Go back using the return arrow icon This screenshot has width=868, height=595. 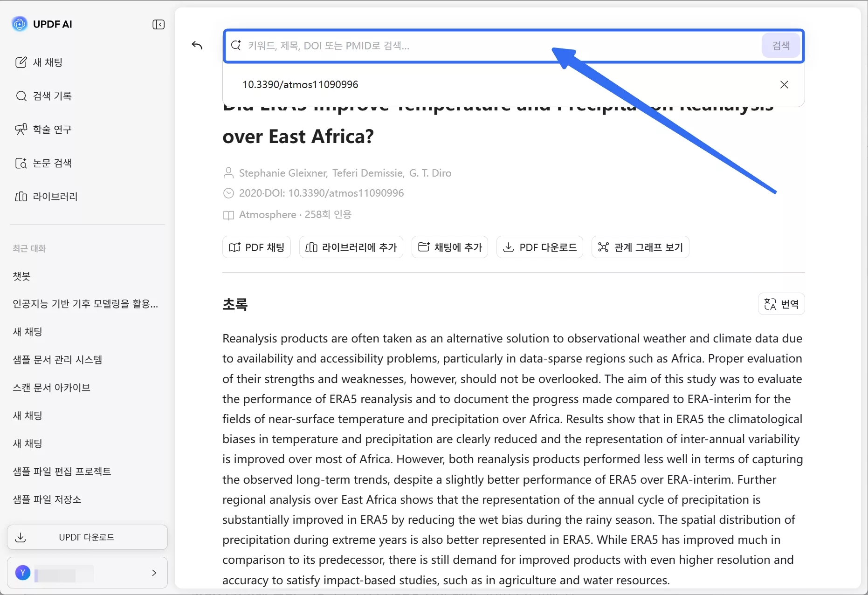[x=197, y=45]
